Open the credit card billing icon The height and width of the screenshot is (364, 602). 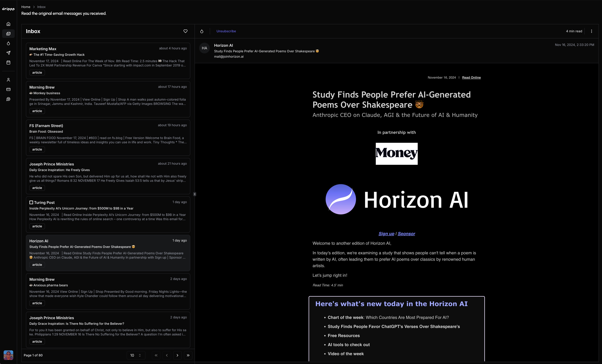point(8,89)
